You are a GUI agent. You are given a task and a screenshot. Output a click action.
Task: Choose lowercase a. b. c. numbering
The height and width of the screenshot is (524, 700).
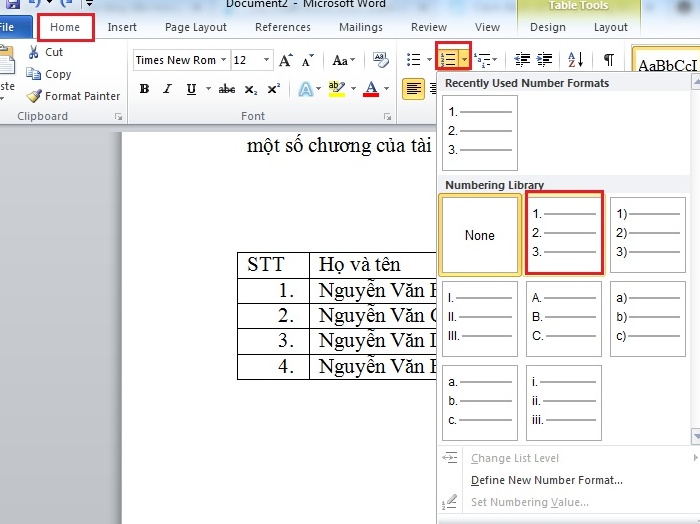coord(480,403)
